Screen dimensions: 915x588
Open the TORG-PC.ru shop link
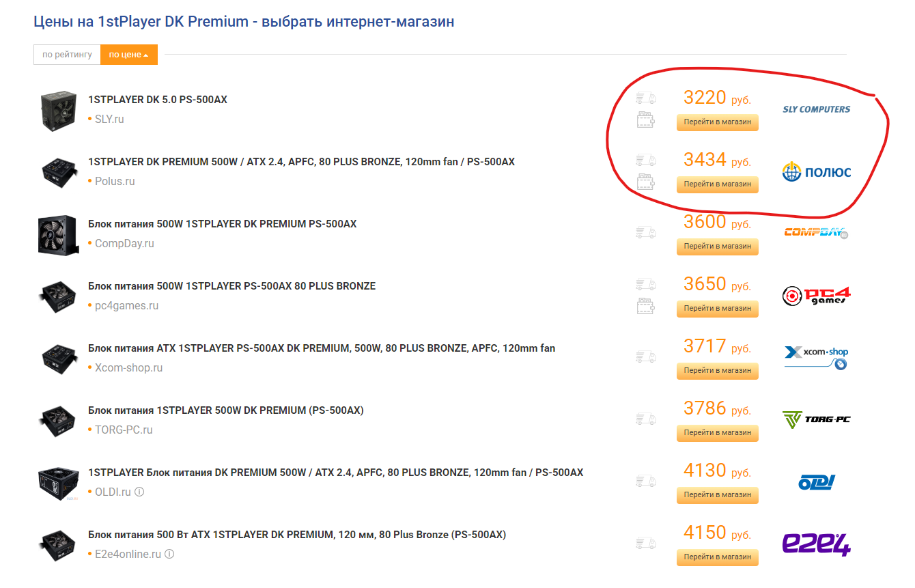tap(124, 430)
